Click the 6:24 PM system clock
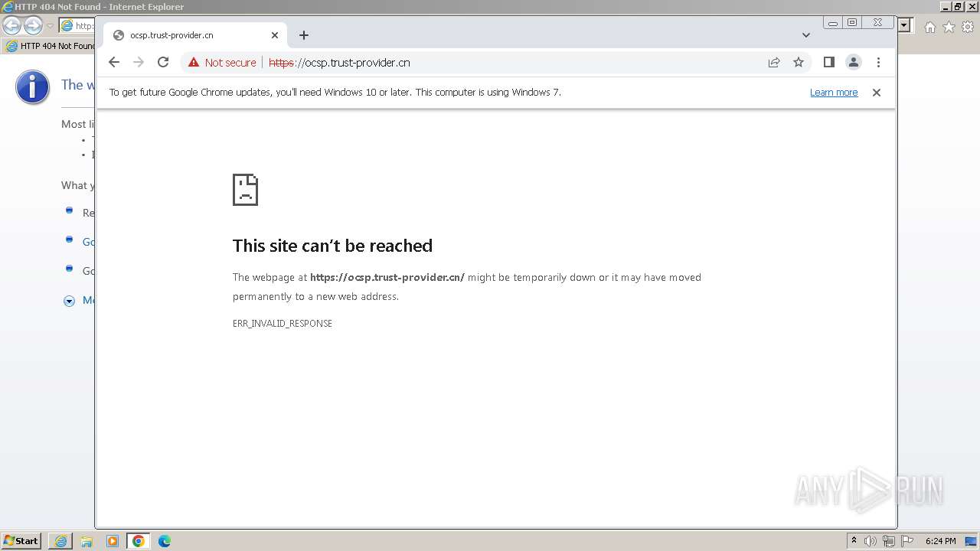The image size is (980, 551). tap(940, 541)
